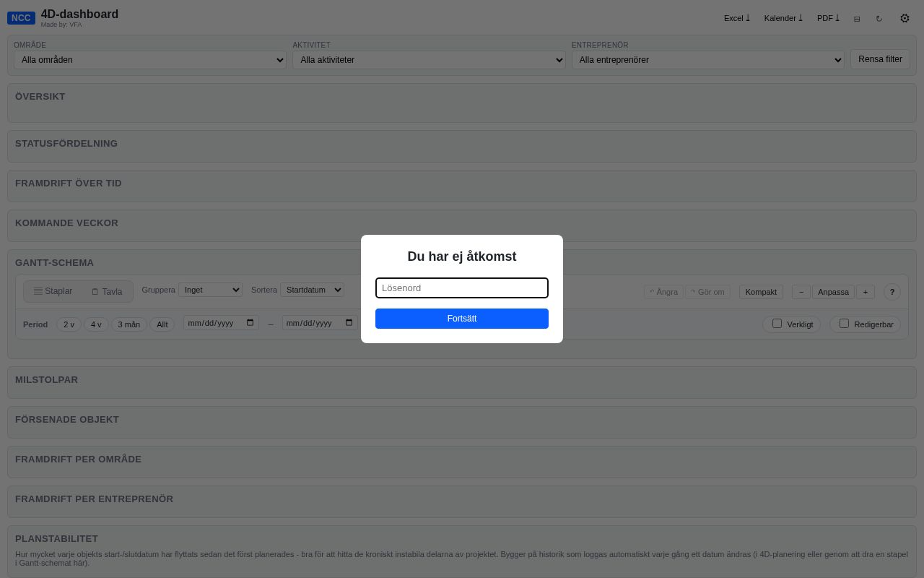The width and height of the screenshot is (924, 578).
Task: Click the NCC logo badge
Action: (21, 18)
